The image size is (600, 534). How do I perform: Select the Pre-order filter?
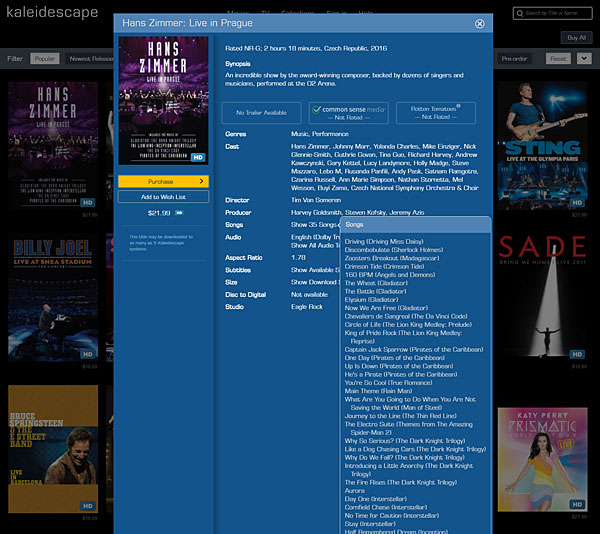(x=514, y=59)
